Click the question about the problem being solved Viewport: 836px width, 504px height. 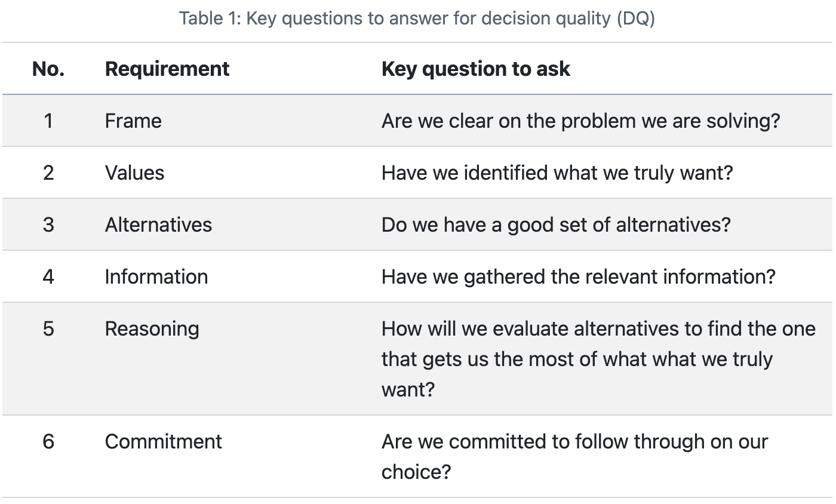580,121
